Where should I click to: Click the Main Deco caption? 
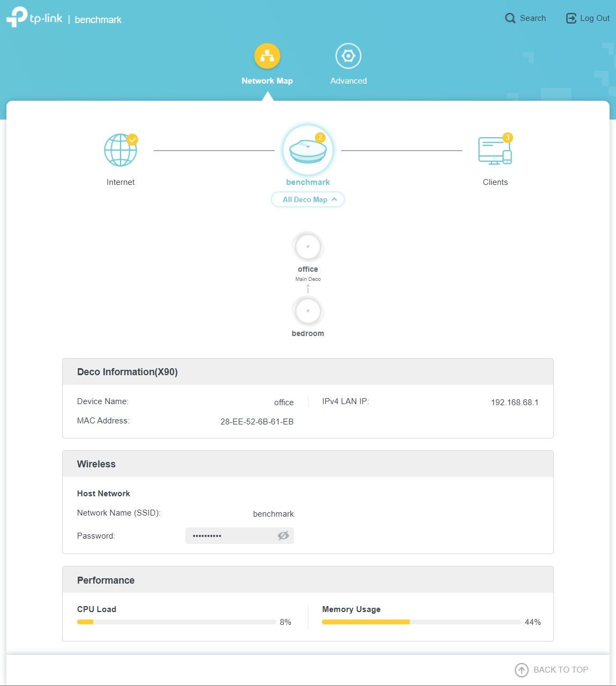coord(308,279)
